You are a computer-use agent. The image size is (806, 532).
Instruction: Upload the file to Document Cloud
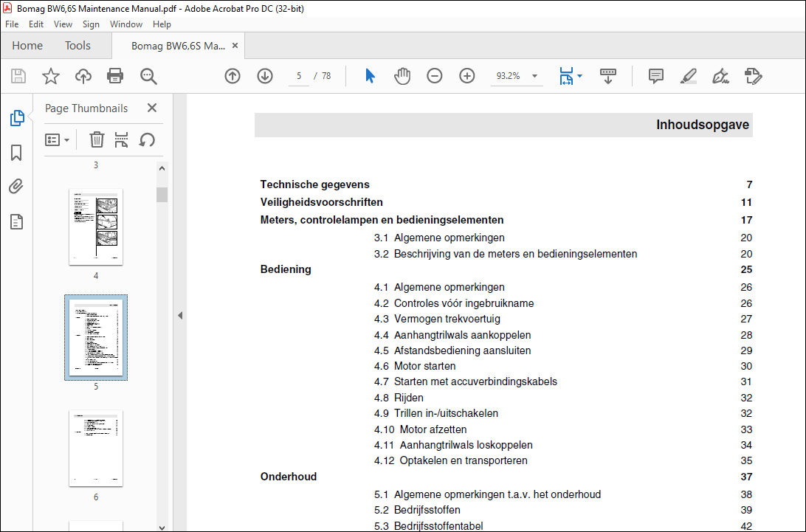point(83,76)
